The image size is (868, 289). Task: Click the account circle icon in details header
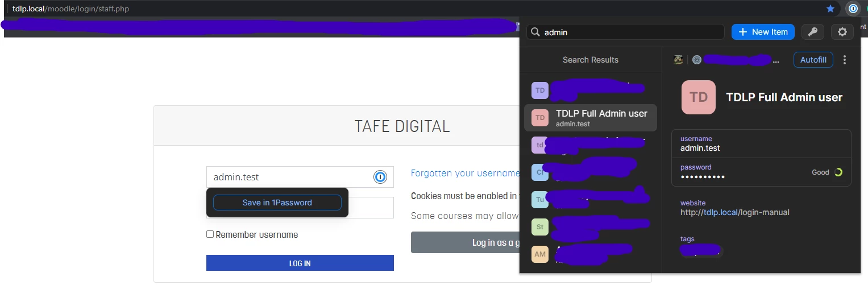697,60
